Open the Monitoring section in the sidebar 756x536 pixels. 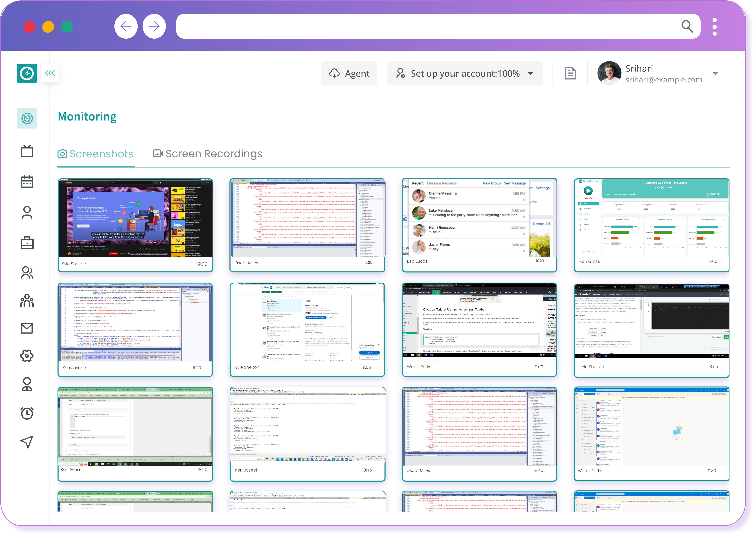pyautogui.click(x=27, y=118)
